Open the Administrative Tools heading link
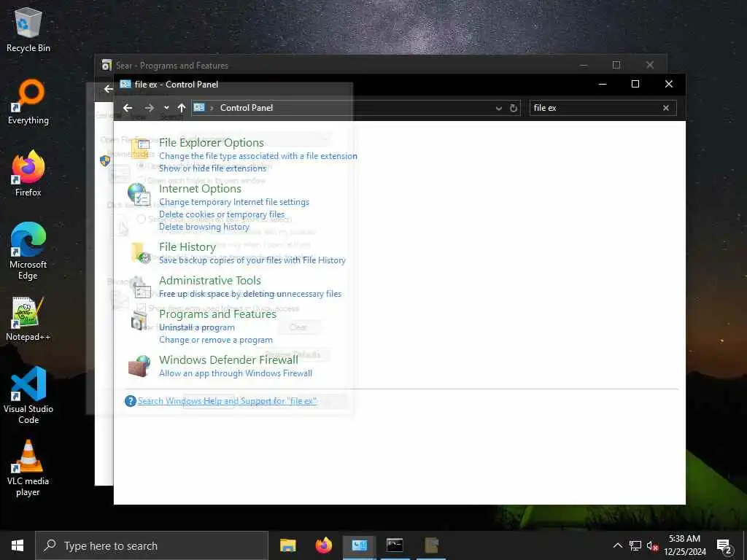 210,281
